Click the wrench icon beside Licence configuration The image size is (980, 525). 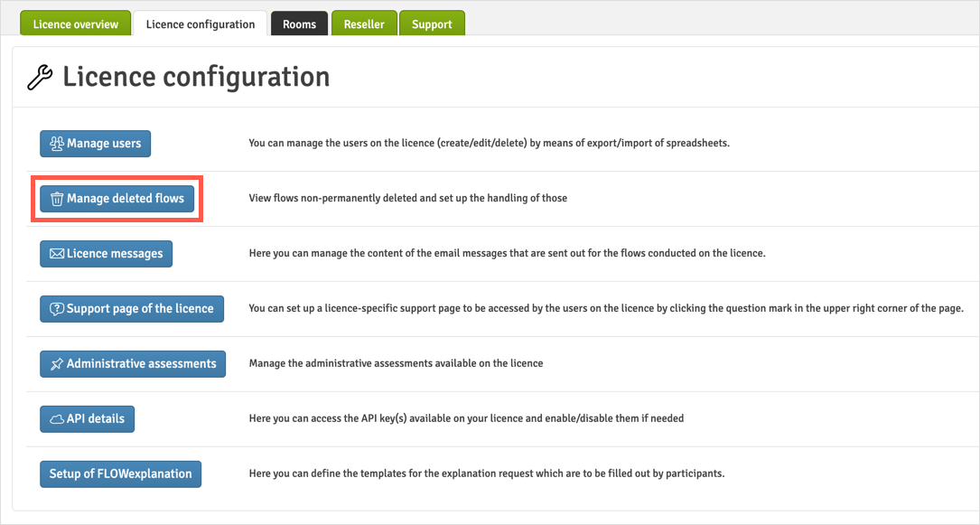point(40,78)
